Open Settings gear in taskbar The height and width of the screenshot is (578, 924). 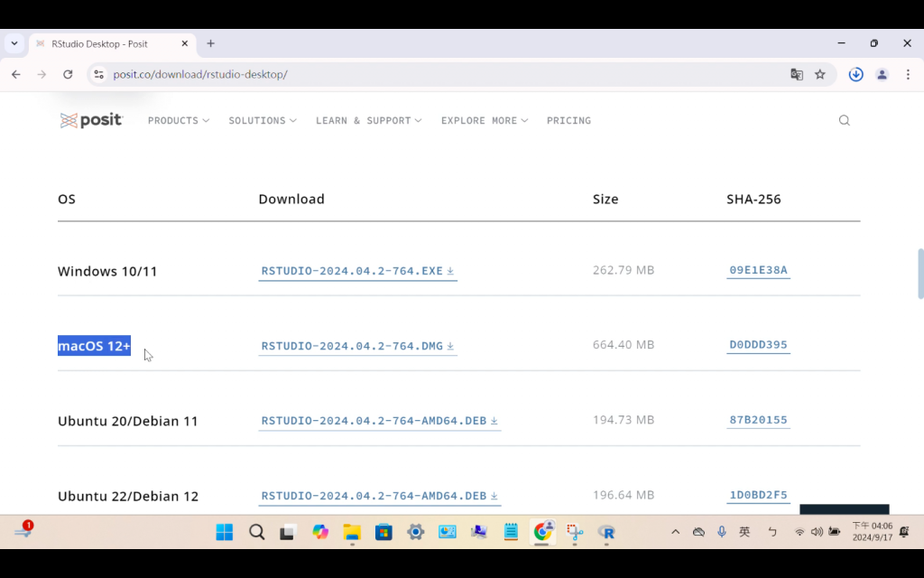coord(415,532)
